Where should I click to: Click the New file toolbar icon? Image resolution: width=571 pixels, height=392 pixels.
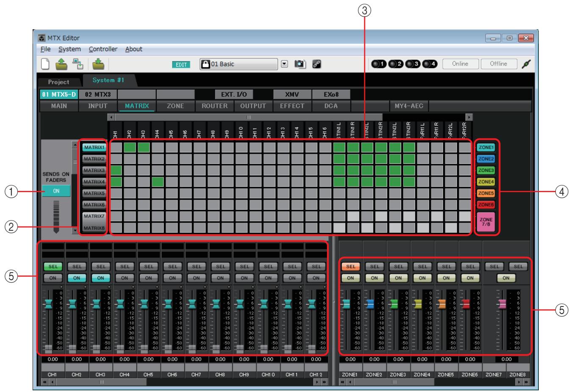(45, 64)
